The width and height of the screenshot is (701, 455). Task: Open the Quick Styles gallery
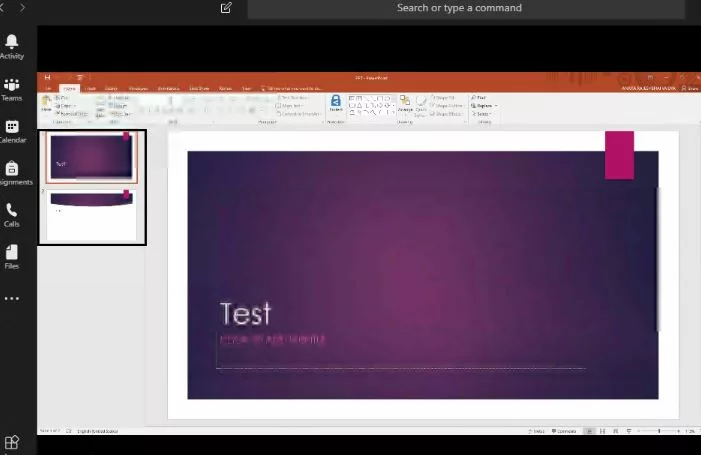(x=421, y=106)
